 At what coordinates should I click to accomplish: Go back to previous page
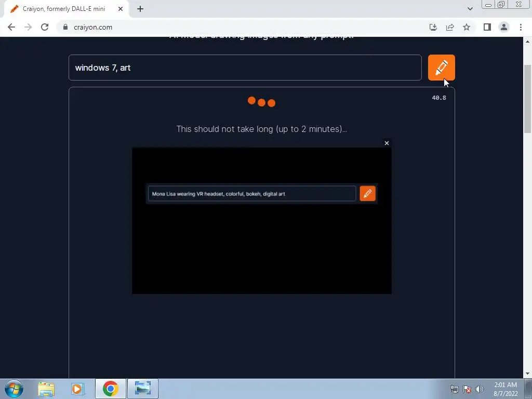[x=11, y=27]
